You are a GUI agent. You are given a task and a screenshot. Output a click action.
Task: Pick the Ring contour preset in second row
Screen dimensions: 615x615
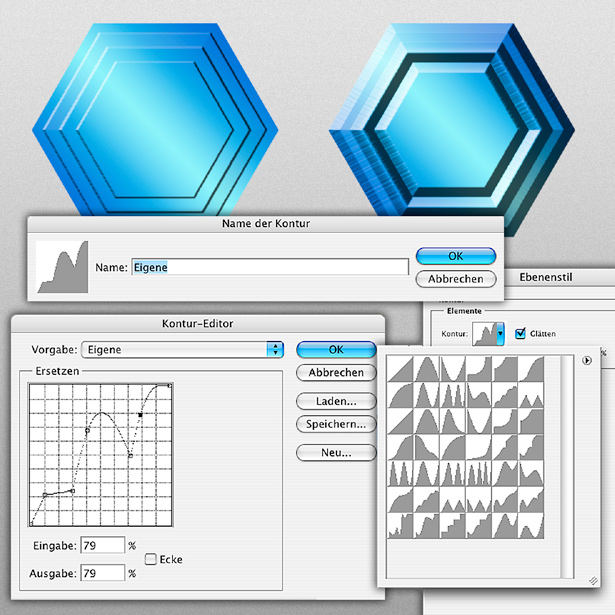pyautogui.click(x=427, y=395)
